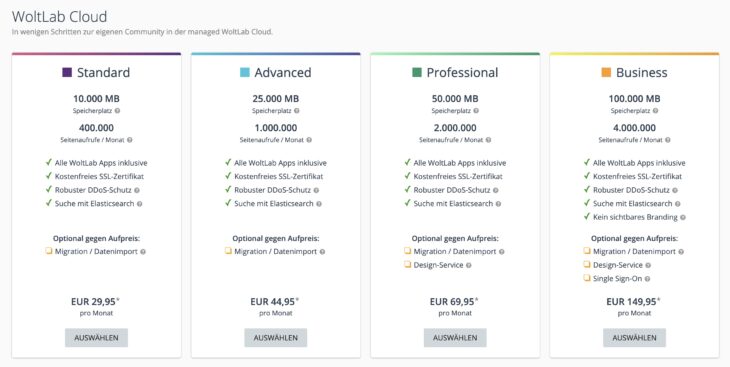
Task: Click the info icon after Robuster DDoS-Schutz in Professional
Action: coord(495,190)
